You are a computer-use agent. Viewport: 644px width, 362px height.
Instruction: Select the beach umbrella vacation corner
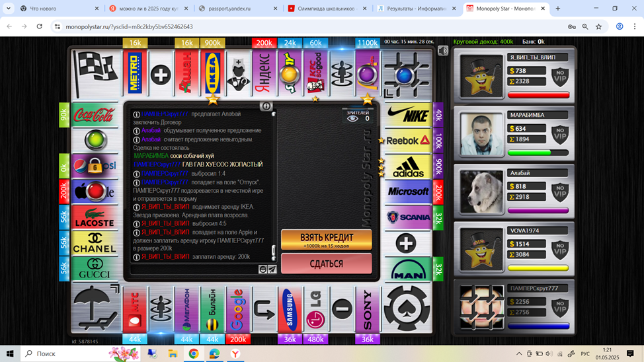tap(95, 308)
